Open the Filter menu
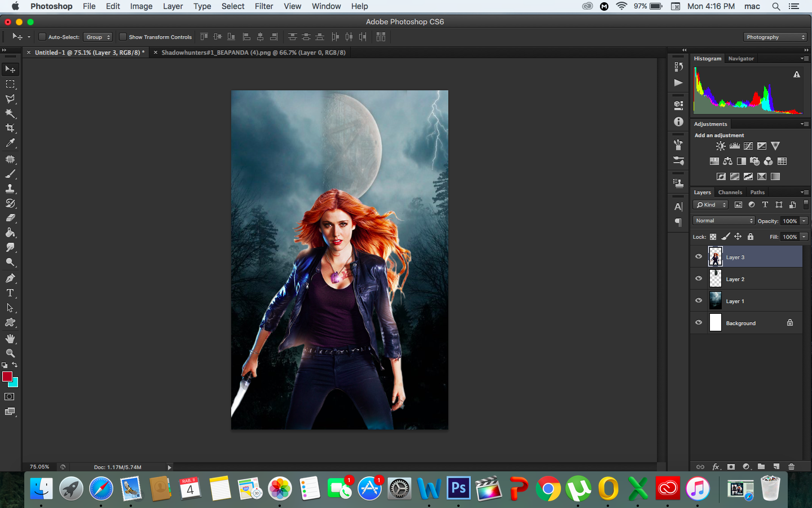Image resolution: width=812 pixels, height=508 pixels. point(264,6)
